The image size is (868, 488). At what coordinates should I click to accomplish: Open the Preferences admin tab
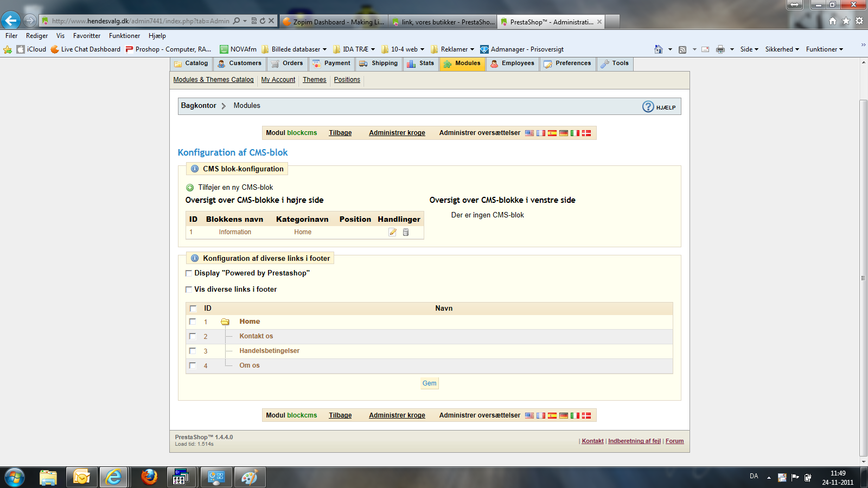click(x=567, y=63)
